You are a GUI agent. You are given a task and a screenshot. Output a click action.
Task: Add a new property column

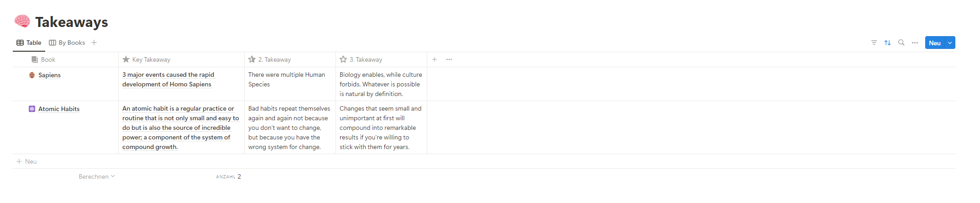coord(435,59)
